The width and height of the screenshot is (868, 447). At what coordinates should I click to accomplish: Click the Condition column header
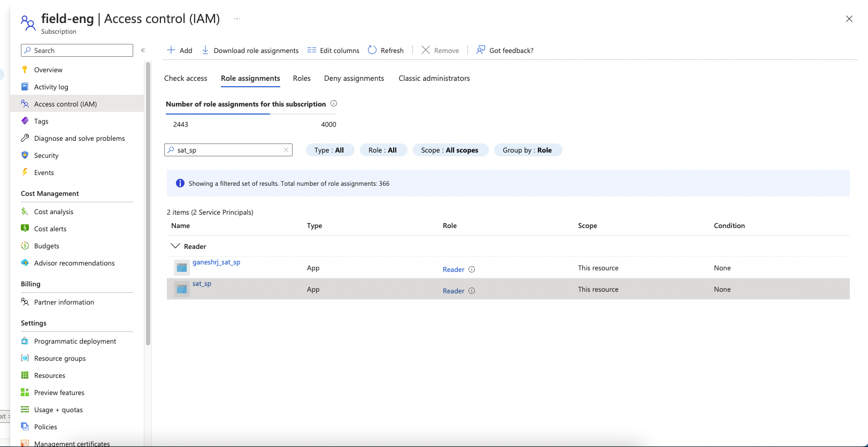(x=729, y=225)
